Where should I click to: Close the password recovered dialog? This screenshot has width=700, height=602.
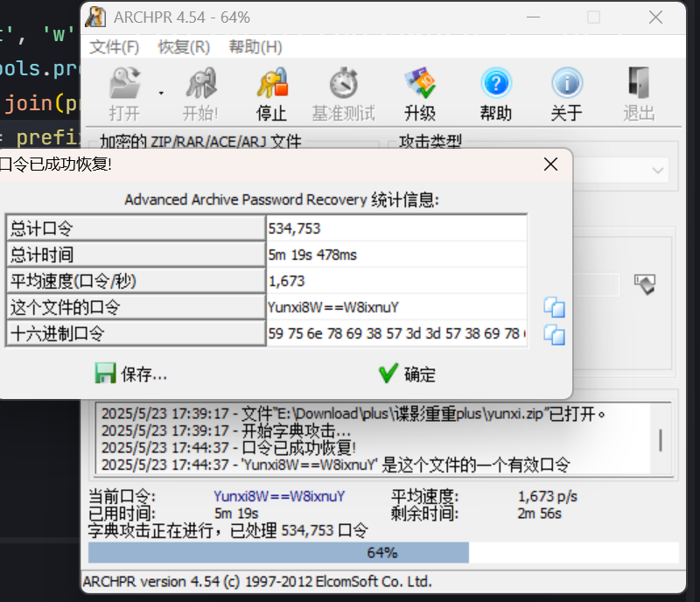click(x=551, y=164)
